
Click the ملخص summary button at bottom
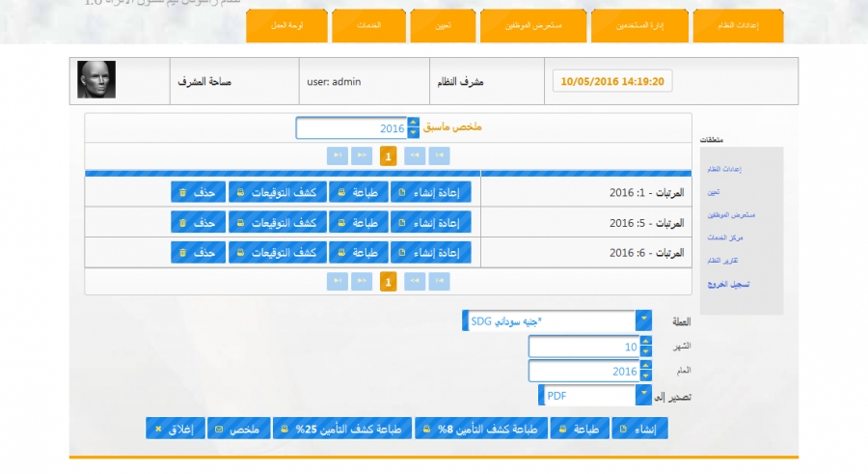point(238,428)
